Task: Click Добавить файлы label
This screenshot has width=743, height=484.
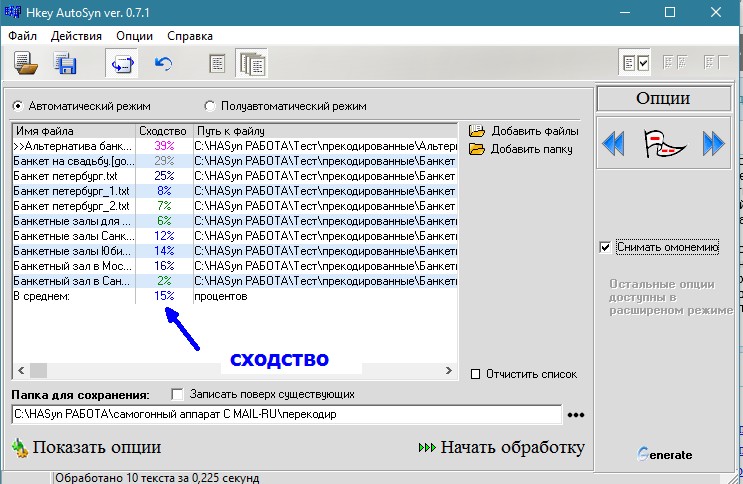Action: point(535,131)
